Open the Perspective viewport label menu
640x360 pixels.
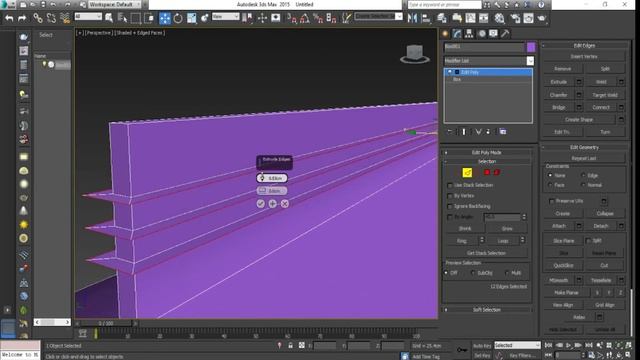click(x=100, y=33)
